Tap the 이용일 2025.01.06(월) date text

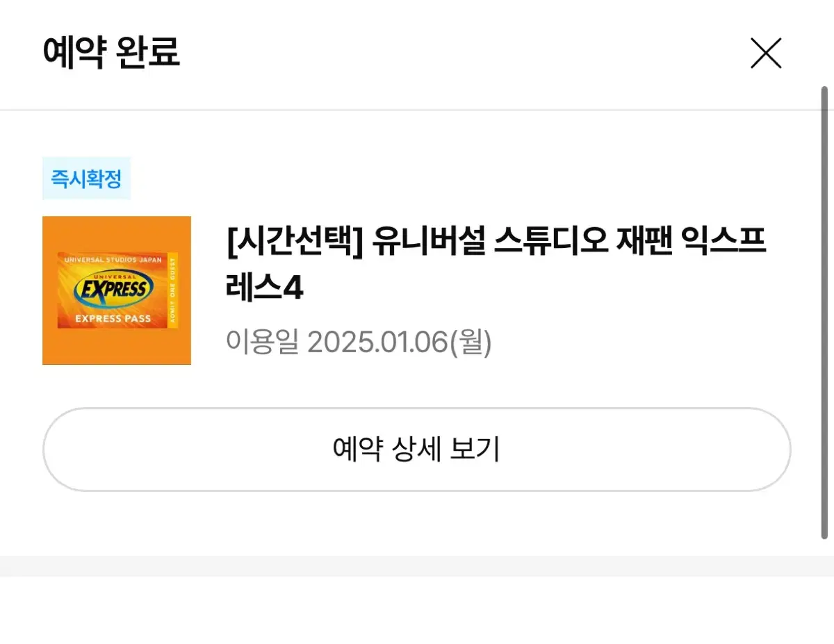[359, 342]
